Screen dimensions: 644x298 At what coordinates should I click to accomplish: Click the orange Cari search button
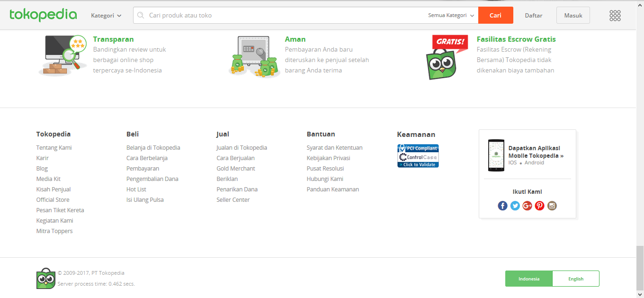496,15
